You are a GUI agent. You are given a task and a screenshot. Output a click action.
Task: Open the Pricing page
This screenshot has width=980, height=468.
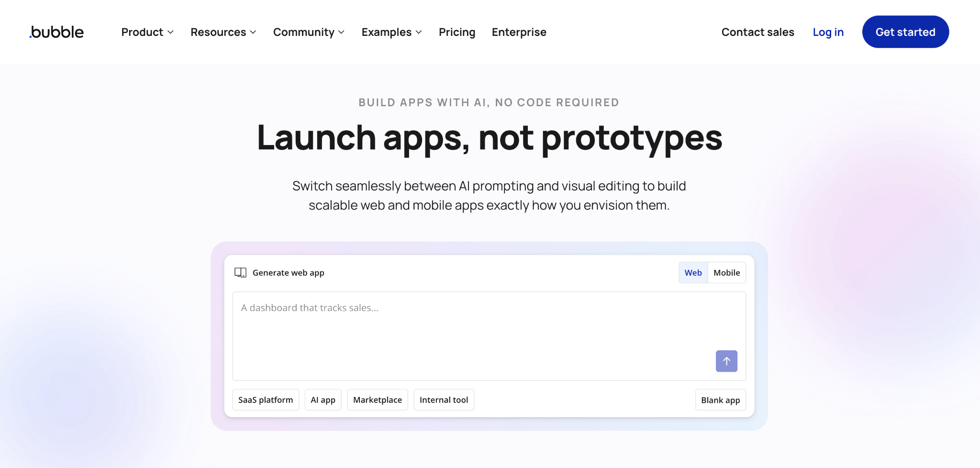point(457,32)
